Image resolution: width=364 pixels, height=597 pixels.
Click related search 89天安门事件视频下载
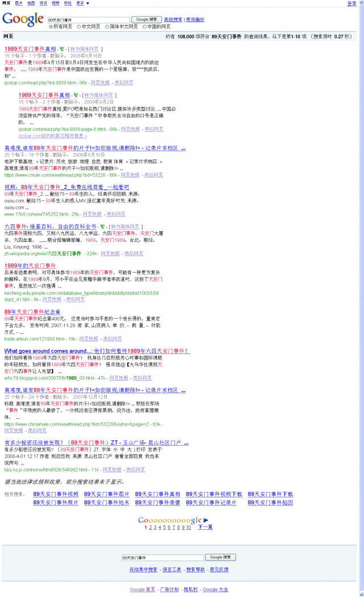pos(214,494)
